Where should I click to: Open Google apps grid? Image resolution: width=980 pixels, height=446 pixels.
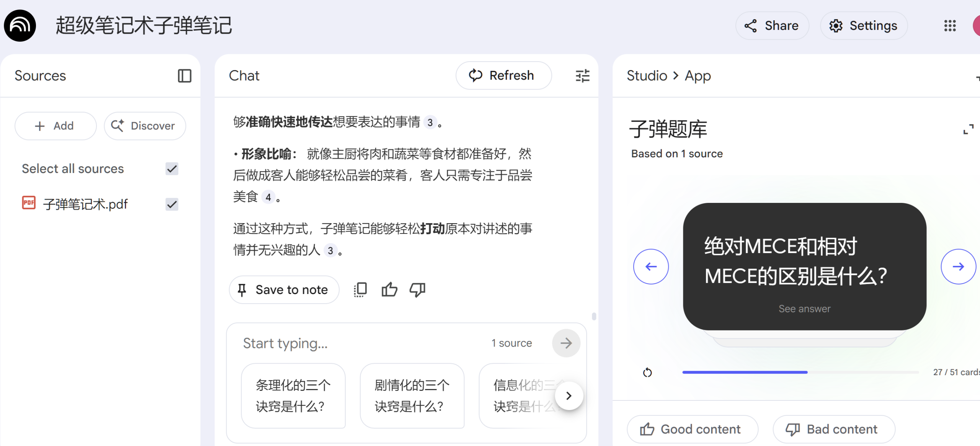click(x=950, y=26)
